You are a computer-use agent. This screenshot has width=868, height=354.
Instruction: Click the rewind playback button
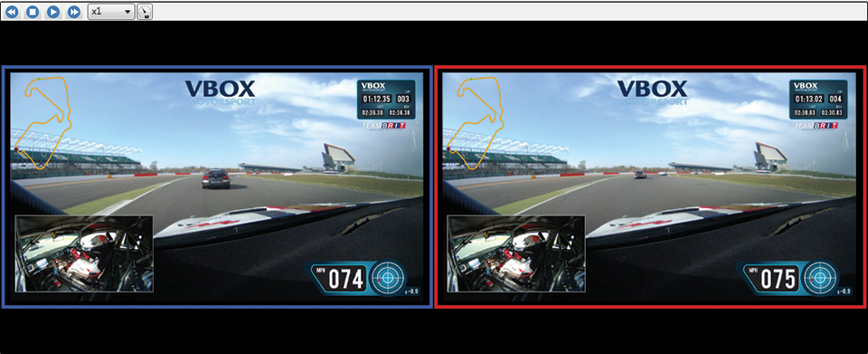(x=12, y=11)
